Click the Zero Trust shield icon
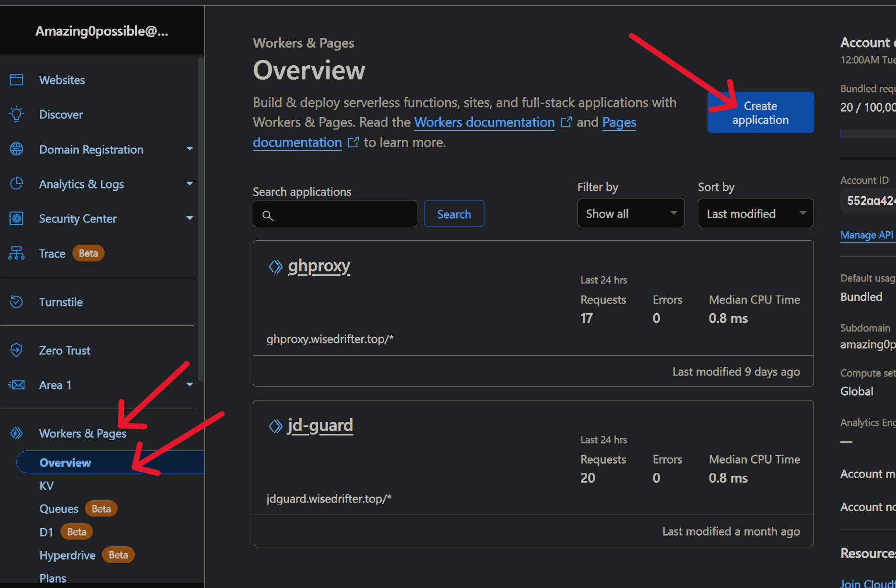The image size is (896, 588). [16, 350]
